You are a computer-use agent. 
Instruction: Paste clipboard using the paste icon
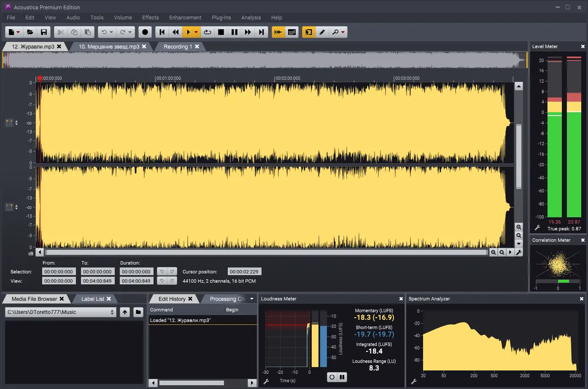pyautogui.click(x=88, y=32)
